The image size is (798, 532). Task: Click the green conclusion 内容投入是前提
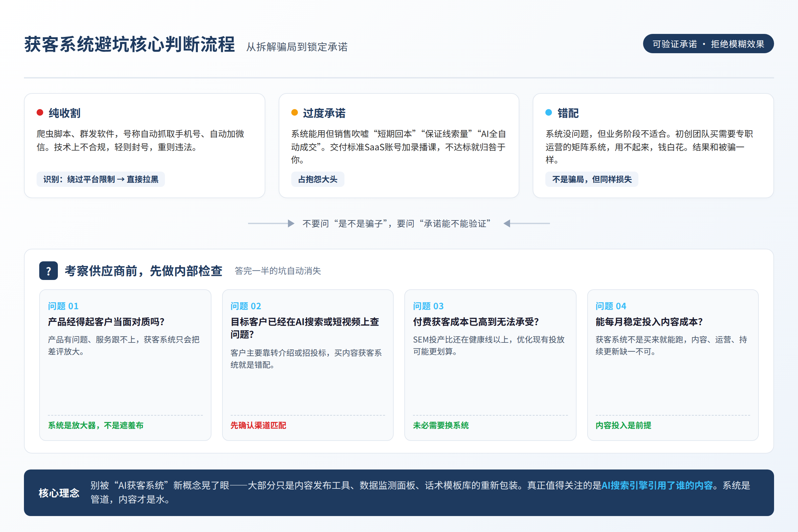[x=623, y=426]
